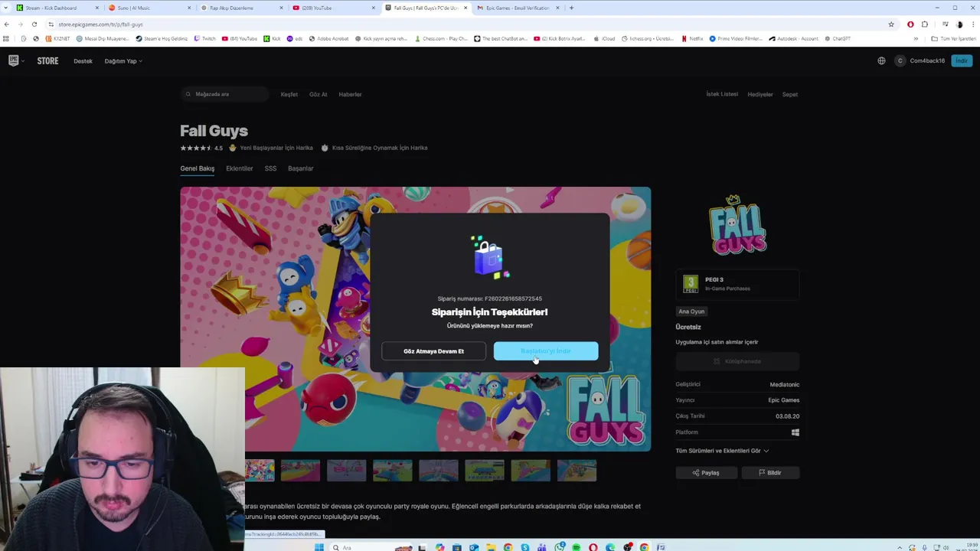Open the language globe icon
Image resolution: width=980 pixels, height=551 pixels.
[881, 61]
